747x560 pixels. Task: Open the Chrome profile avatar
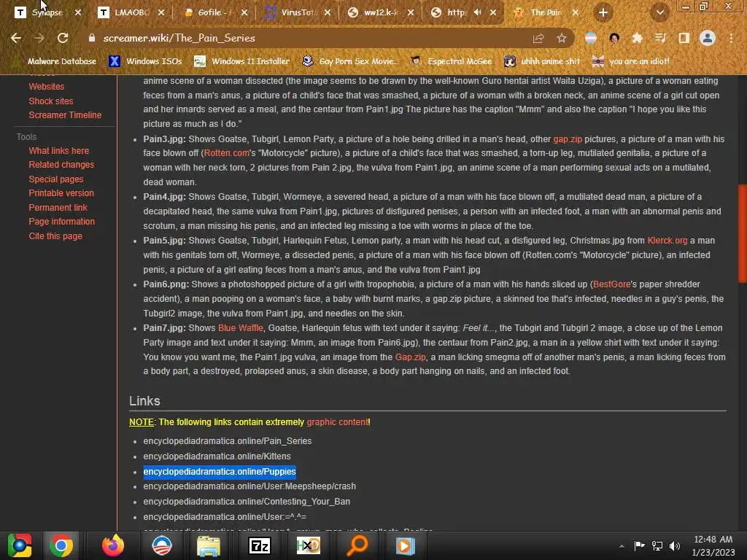(708, 38)
